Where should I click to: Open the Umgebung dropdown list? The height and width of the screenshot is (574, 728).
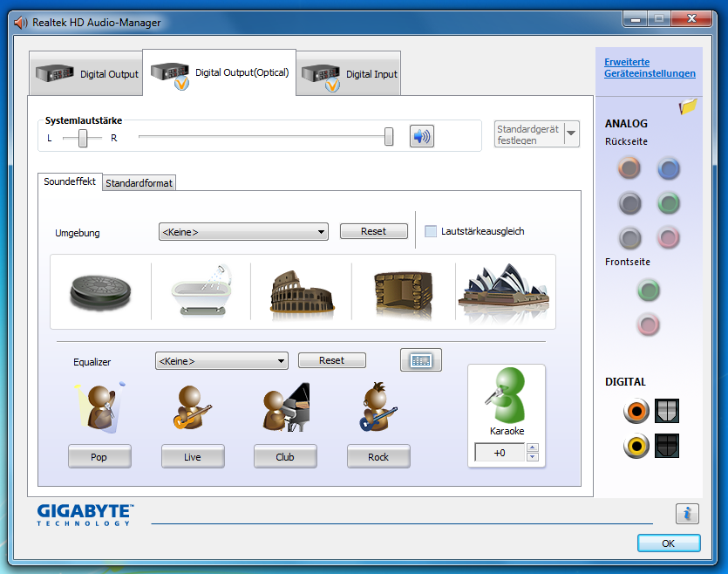coord(243,232)
